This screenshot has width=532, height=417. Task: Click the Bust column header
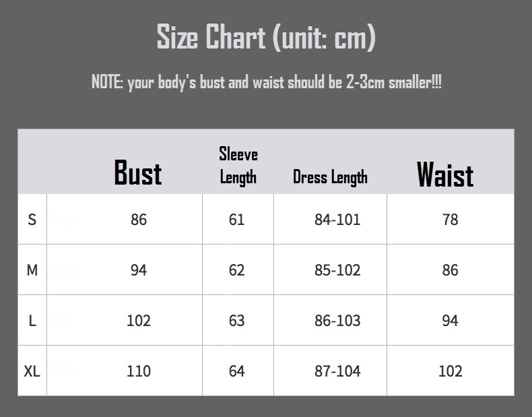pyautogui.click(x=138, y=172)
